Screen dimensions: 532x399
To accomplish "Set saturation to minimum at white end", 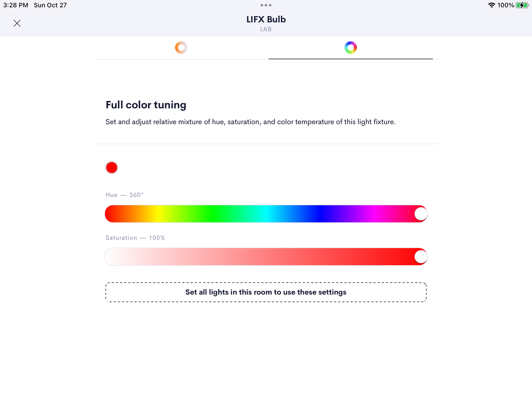I will click(110, 257).
